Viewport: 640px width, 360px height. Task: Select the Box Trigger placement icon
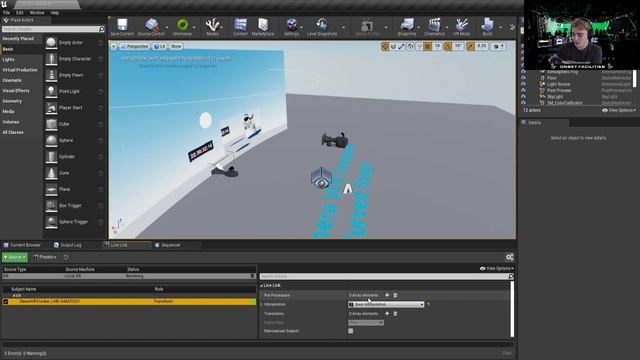[51, 206]
